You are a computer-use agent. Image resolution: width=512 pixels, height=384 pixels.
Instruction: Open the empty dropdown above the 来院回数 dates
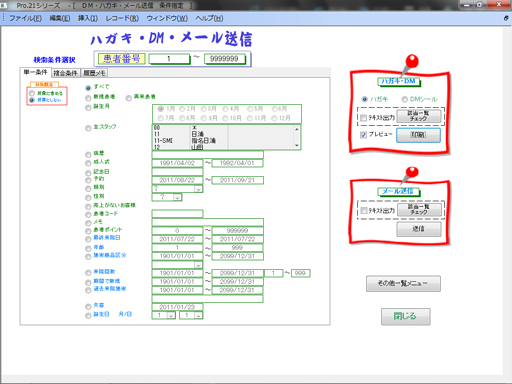tap(198, 265)
